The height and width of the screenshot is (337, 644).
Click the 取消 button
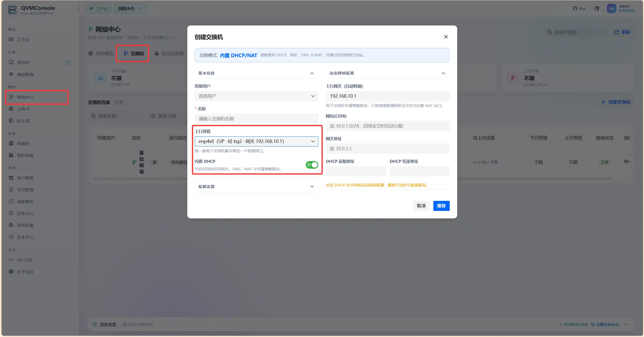(x=421, y=206)
